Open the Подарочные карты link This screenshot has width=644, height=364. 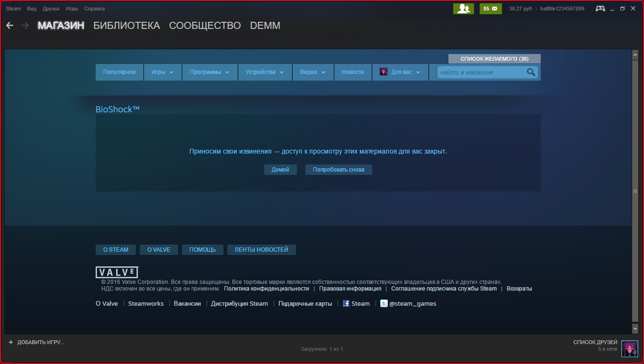305,304
